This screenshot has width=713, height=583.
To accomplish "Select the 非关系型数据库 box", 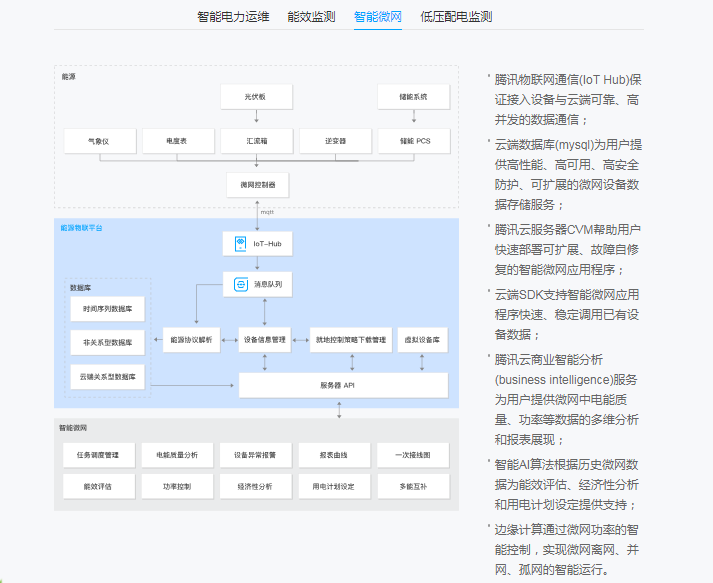I will pos(108,342).
